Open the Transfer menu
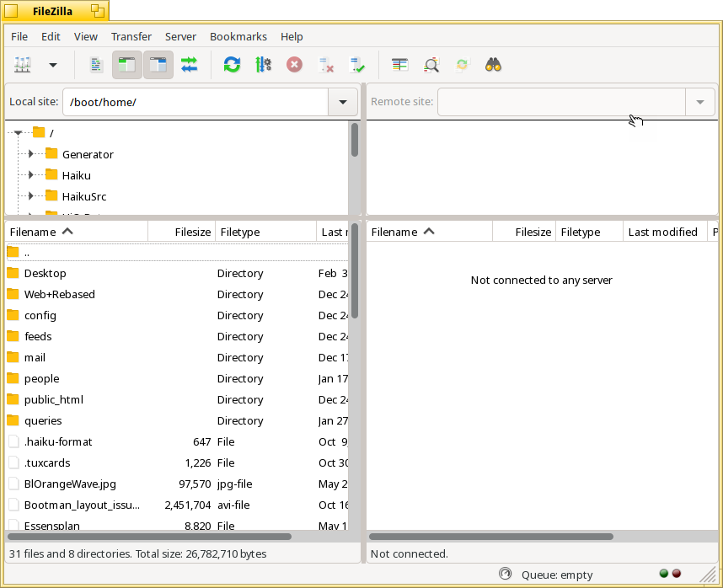 (131, 36)
